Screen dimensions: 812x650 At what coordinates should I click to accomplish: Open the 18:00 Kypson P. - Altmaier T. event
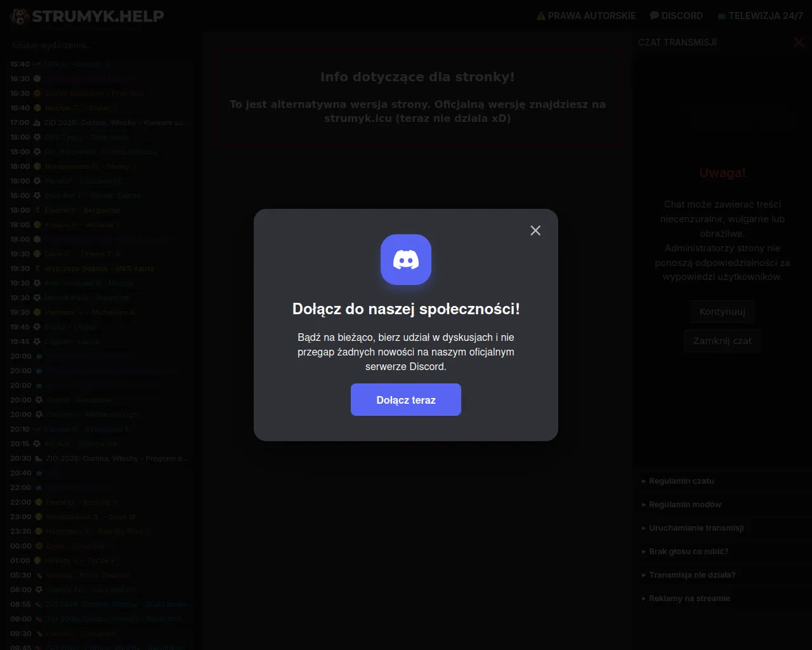point(99,225)
